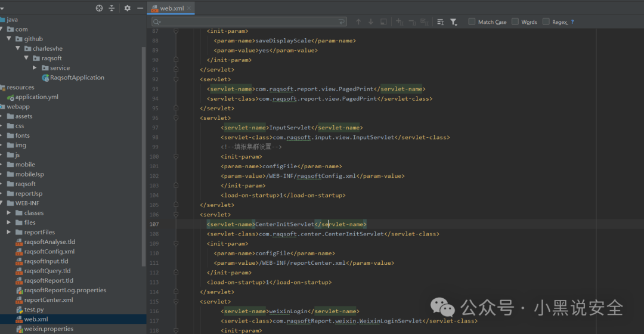Image resolution: width=644 pixels, height=334 pixels.
Task: Fold the servlet block at line 106
Action: tap(176, 215)
